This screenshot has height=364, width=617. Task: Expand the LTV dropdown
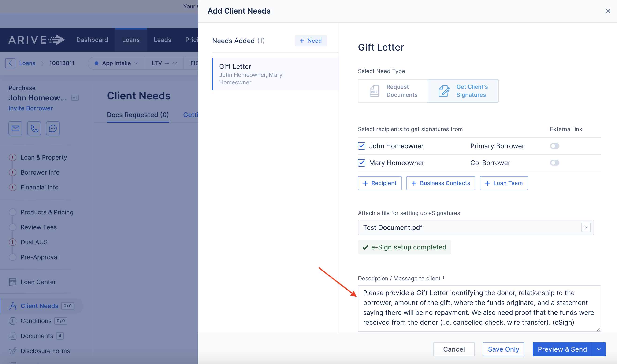pos(164,63)
